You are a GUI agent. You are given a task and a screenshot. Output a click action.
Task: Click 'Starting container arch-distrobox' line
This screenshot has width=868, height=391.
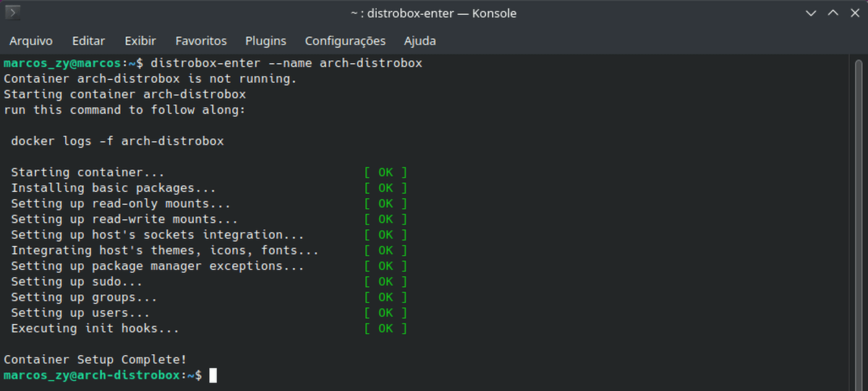pyautogui.click(x=124, y=94)
